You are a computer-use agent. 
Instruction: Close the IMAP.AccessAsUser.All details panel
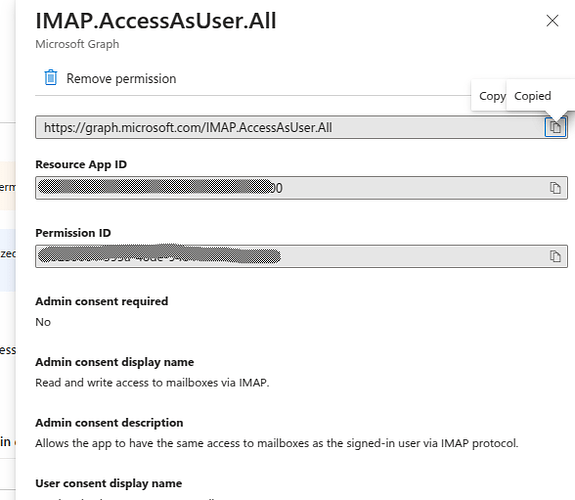tap(552, 21)
